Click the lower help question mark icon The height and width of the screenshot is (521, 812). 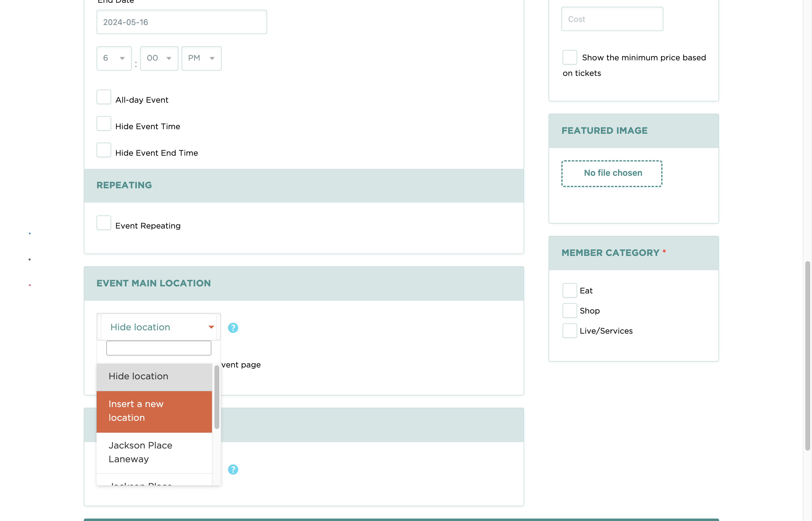pos(233,469)
